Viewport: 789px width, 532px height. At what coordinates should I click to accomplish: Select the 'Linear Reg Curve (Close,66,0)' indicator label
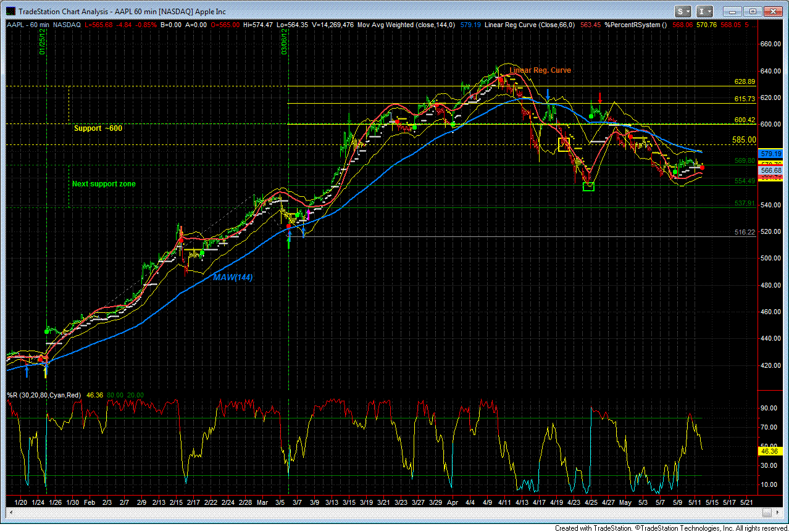531,25
